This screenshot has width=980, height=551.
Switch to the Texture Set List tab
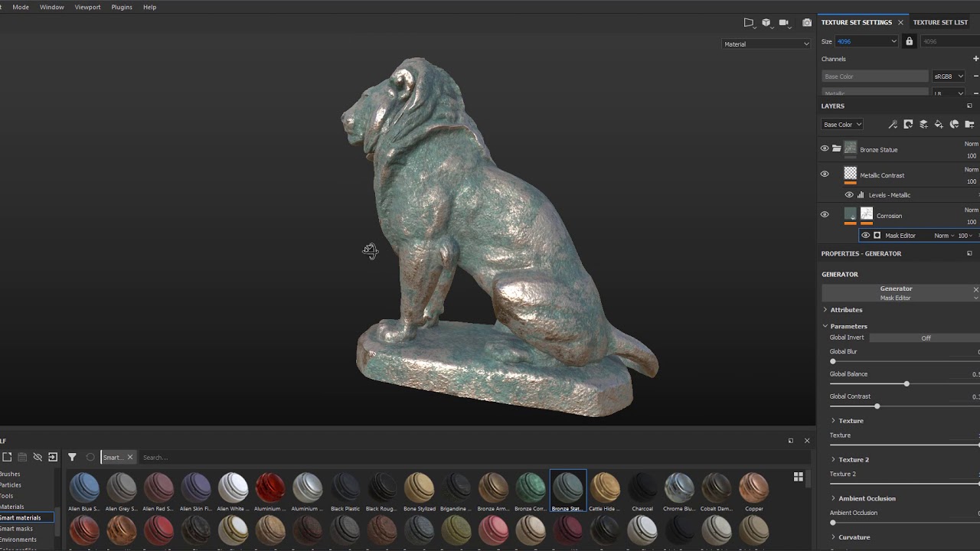[x=940, y=22]
